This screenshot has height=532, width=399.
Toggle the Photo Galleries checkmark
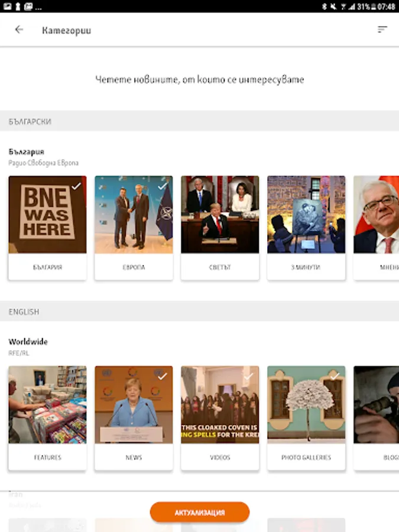tap(335, 376)
